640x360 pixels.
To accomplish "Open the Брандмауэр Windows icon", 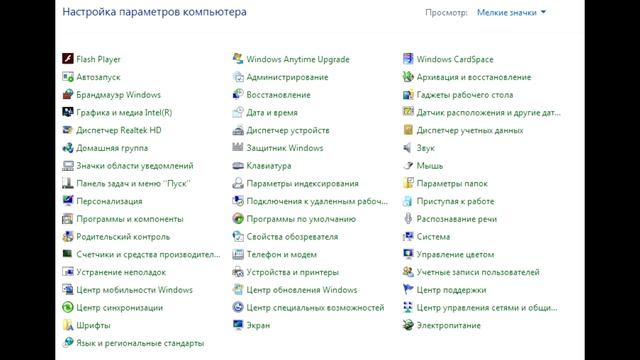I will point(68,94).
